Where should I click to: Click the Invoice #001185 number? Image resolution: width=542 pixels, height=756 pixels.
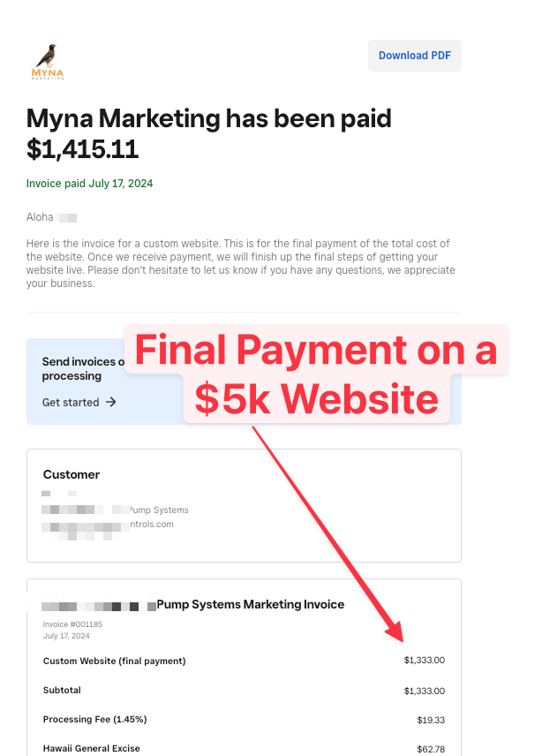[x=72, y=624]
